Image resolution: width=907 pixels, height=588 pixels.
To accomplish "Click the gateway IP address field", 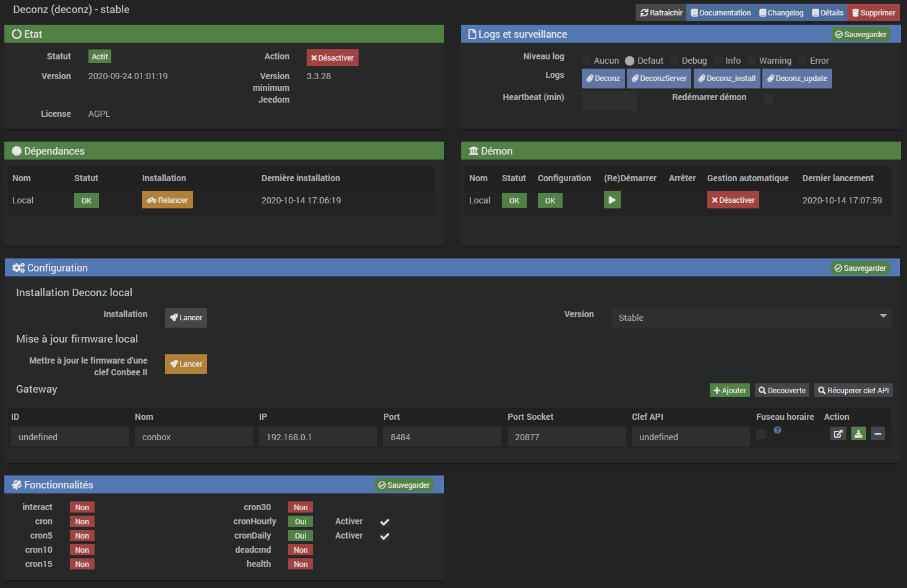I will 317,437.
